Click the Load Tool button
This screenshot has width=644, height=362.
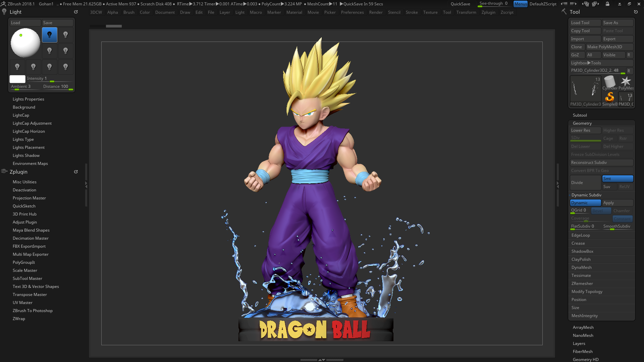tap(585, 22)
